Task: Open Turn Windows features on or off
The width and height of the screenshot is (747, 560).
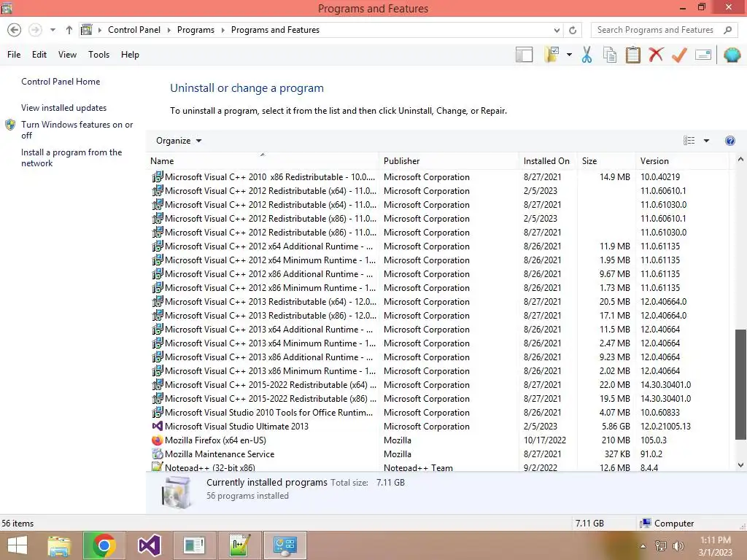Action: 77,130
